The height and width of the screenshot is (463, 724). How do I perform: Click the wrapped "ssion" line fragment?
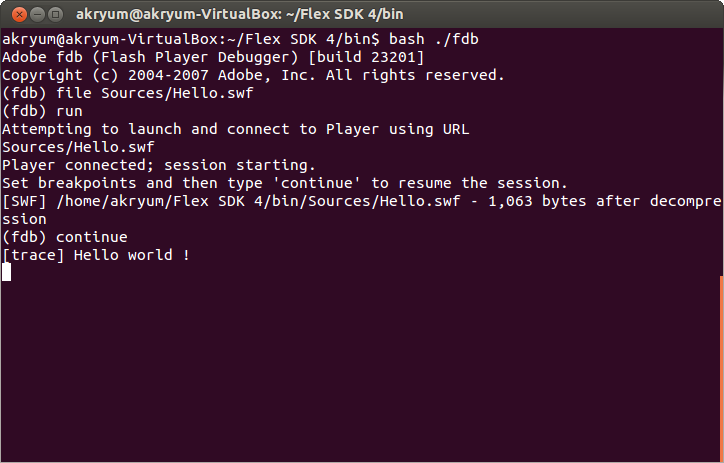(x=24, y=219)
